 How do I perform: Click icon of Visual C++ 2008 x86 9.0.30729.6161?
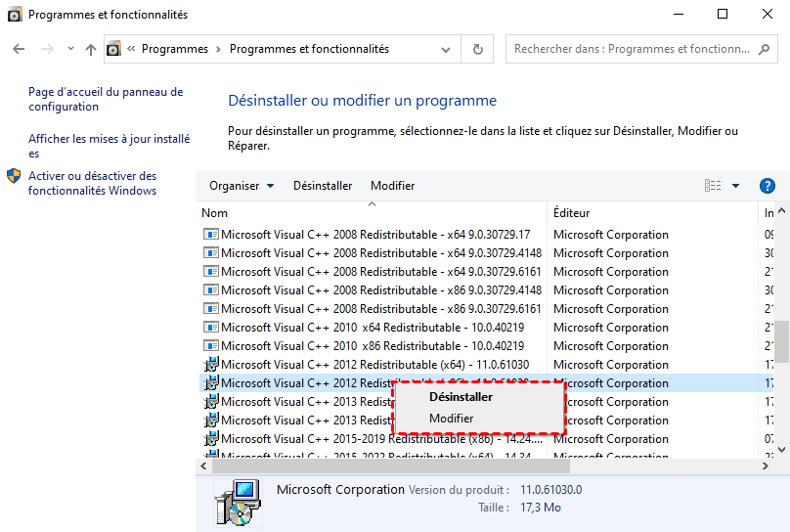coord(210,309)
